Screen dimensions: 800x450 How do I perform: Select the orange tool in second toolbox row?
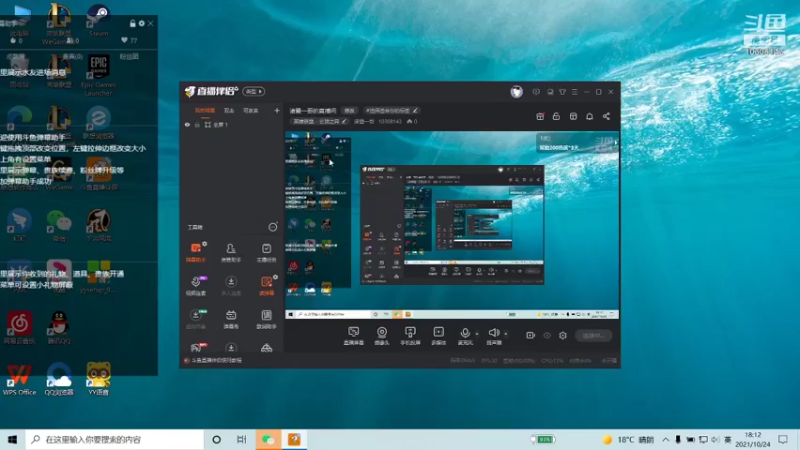click(x=266, y=285)
